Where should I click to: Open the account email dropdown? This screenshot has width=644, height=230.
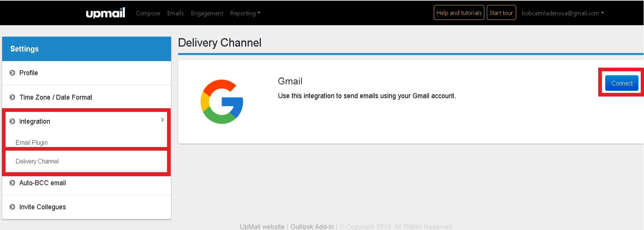[x=562, y=13]
